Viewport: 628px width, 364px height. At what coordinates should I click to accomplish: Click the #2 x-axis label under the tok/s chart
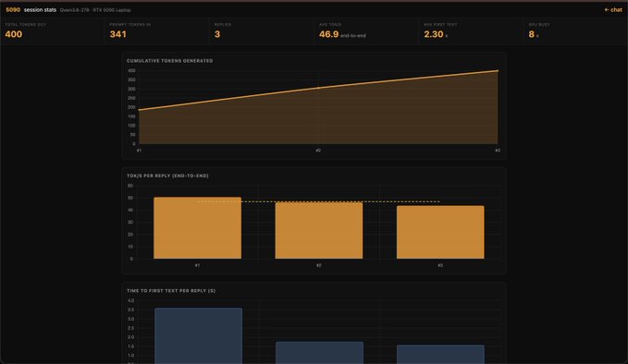(319, 265)
